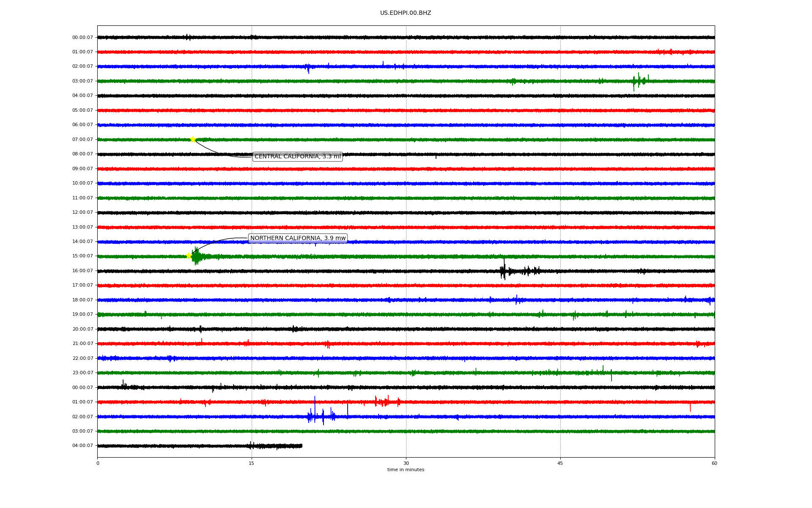Click the 30 tick on x-axis
The height and width of the screenshot is (508, 812).
click(x=406, y=463)
